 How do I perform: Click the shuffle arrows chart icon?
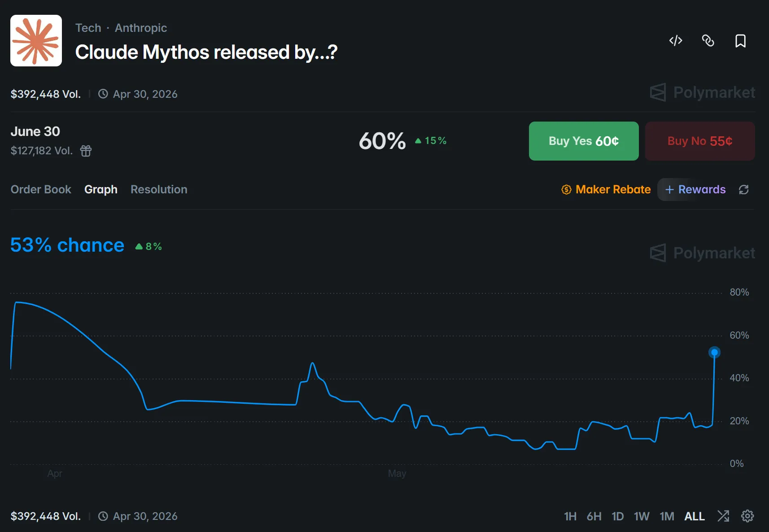tap(723, 516)
